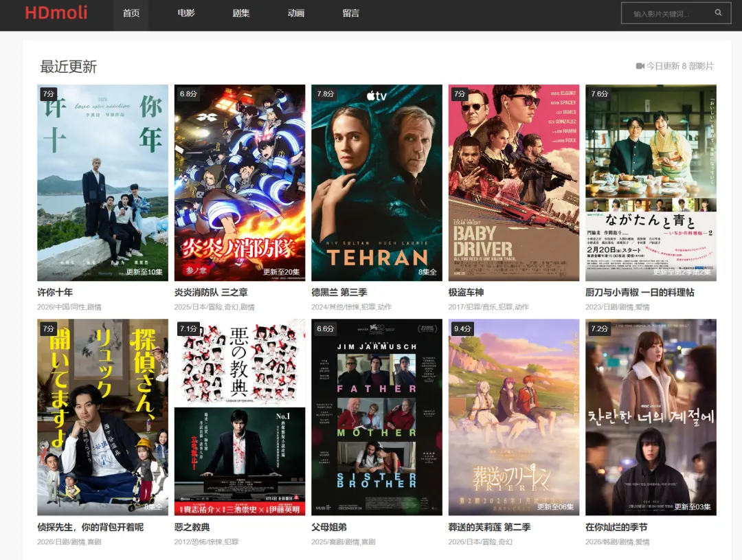Open the Frieren season two poster
The image size is (742, 560).
(513, 417)
